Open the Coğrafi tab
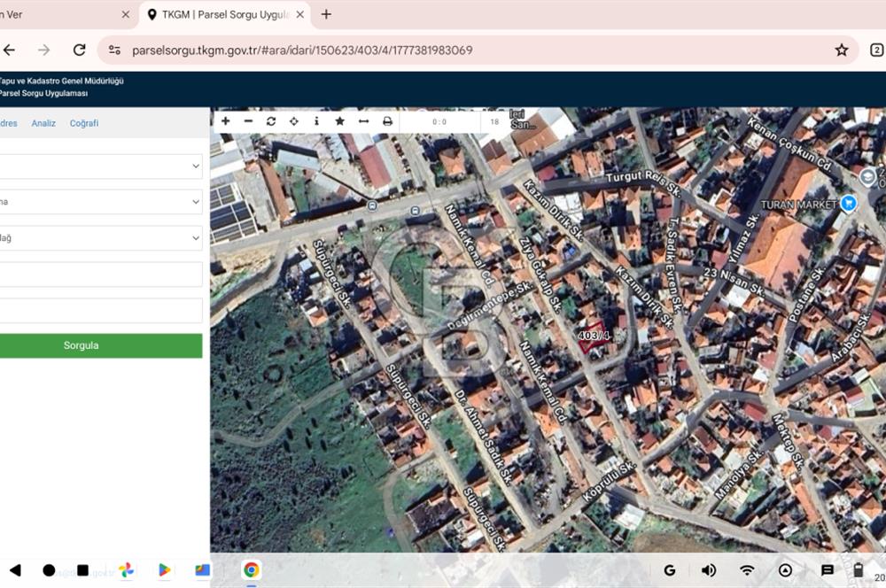This screenshot has width=886, height=588. [84, 123]
